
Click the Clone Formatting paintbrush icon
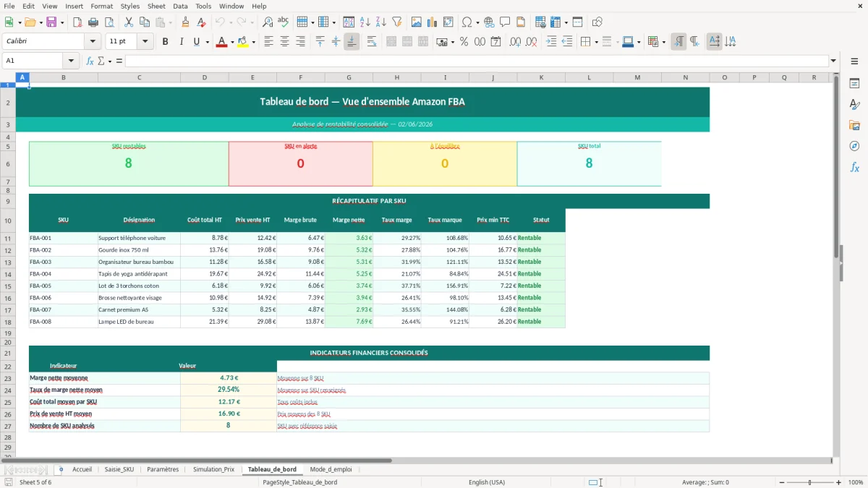(x=185, y=22)
